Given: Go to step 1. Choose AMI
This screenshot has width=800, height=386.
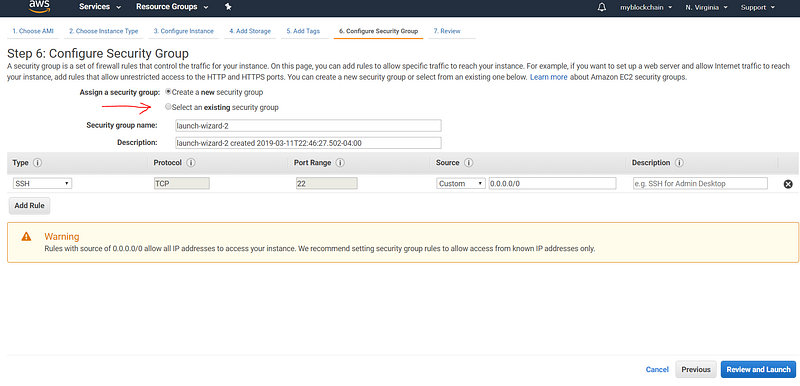Looking at the screenshot, I should [x=33, y=31].
